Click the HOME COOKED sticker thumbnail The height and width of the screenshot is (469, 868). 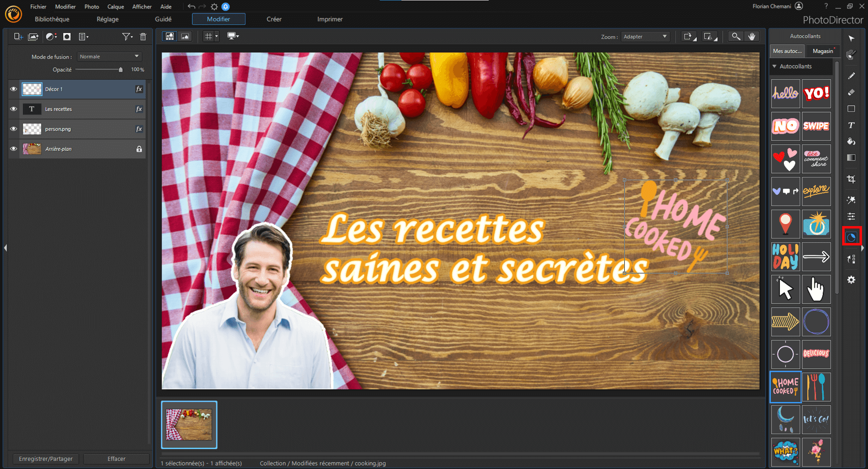click(785, 387)
